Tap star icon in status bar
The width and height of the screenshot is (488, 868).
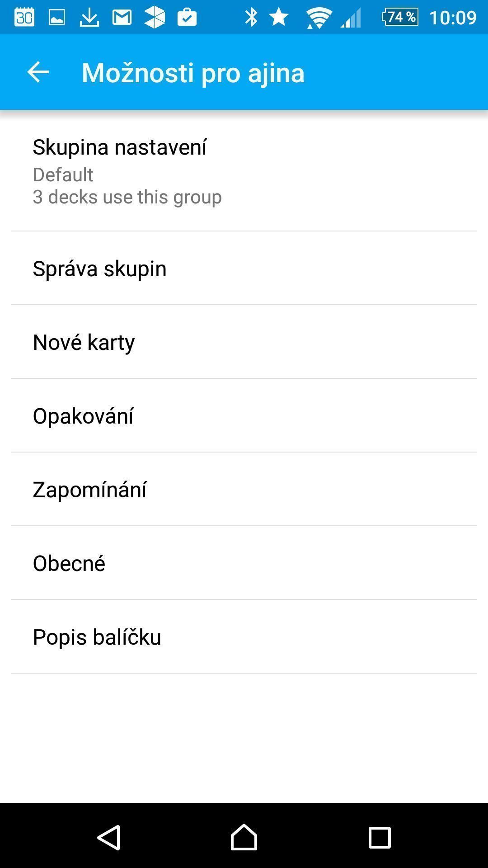coord(279,17)
